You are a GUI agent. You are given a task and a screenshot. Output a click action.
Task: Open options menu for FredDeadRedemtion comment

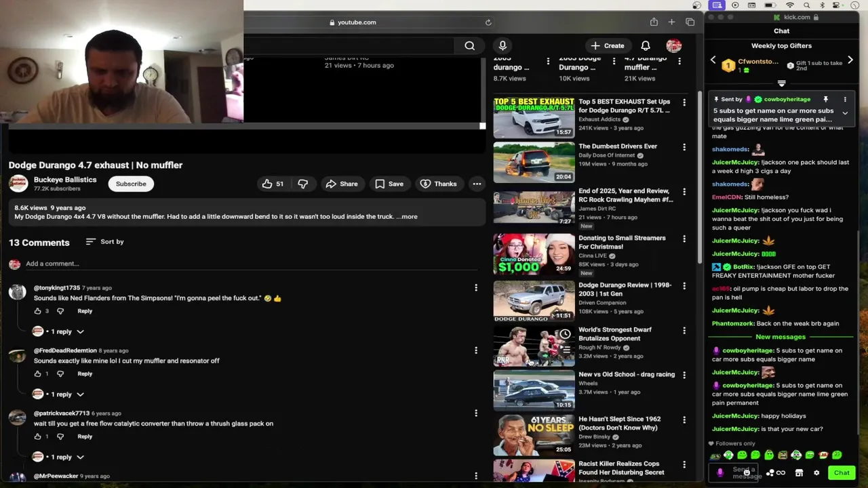[476, 350]
